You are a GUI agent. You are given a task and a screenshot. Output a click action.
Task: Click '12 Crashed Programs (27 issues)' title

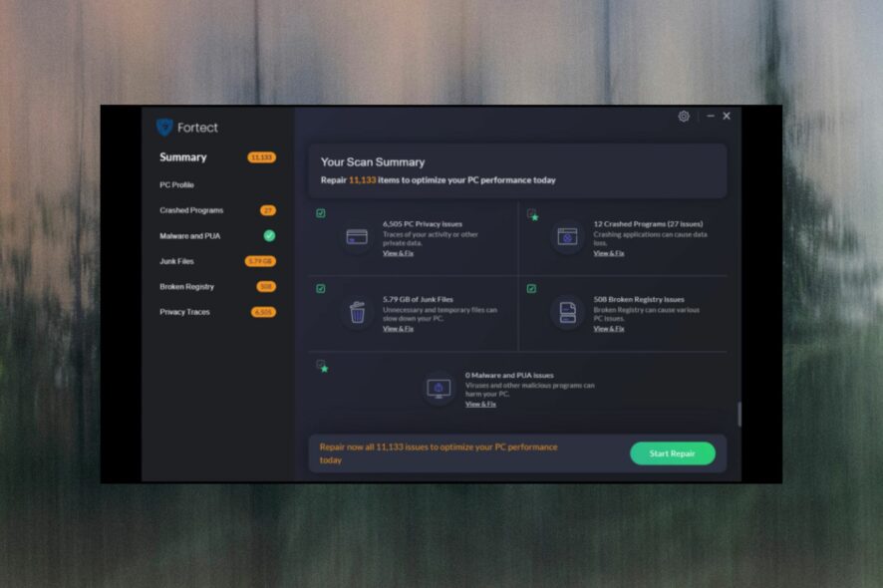coord(648,224)
